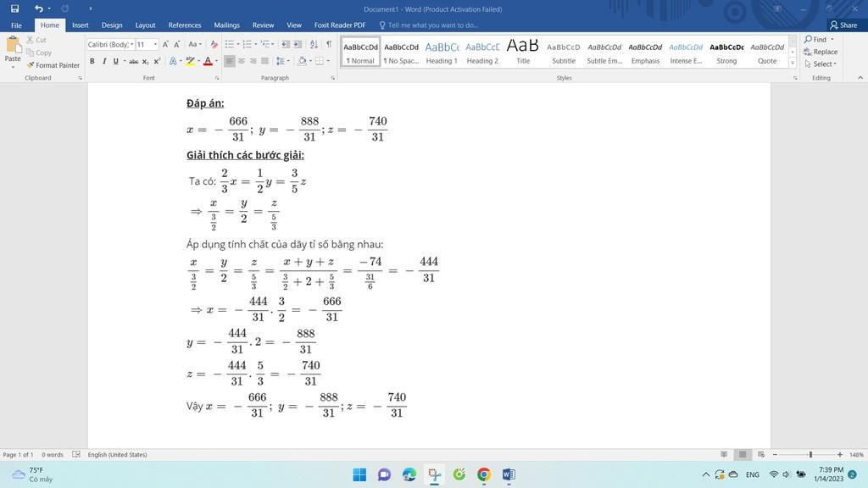Toggle show paragraph marks
Image resolution: width=868 pixels, height=488 pixels.
329,44
